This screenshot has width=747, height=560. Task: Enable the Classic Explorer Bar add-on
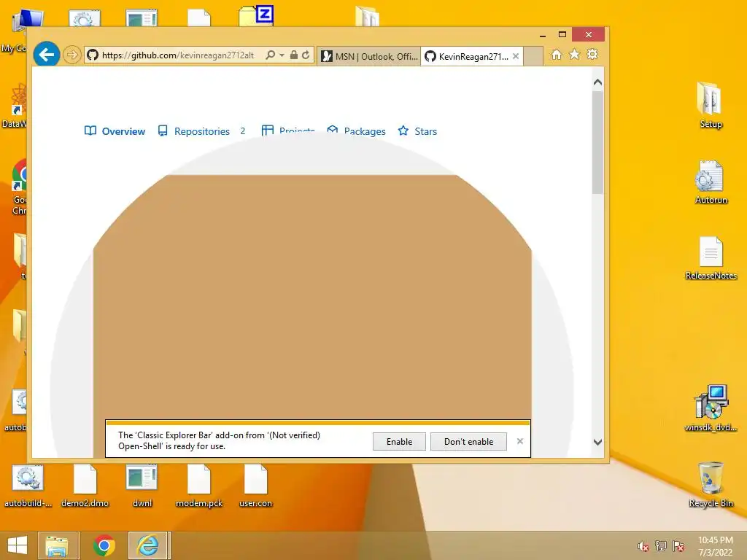click(399, 442)
